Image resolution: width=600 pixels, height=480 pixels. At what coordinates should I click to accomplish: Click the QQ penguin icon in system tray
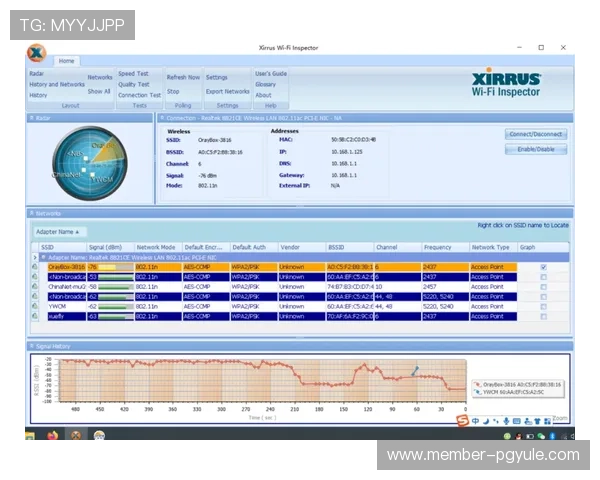click(518, 436)
